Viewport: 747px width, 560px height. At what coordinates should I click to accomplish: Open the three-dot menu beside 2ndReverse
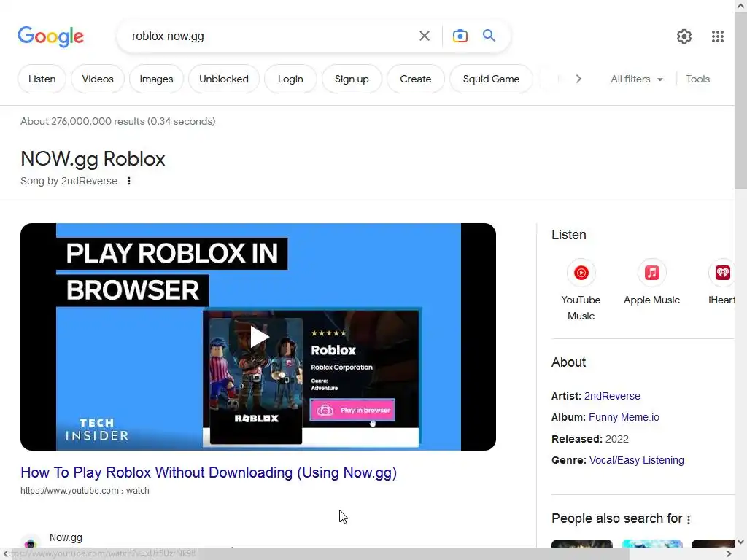129,181
